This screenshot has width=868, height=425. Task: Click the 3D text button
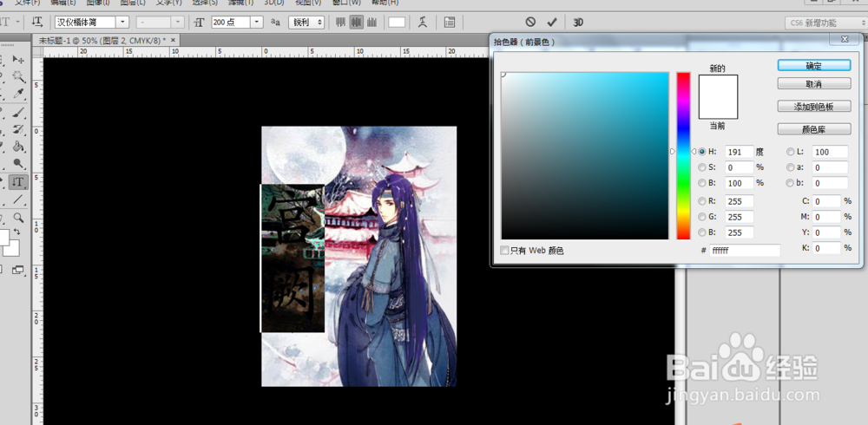click(578, 23)
